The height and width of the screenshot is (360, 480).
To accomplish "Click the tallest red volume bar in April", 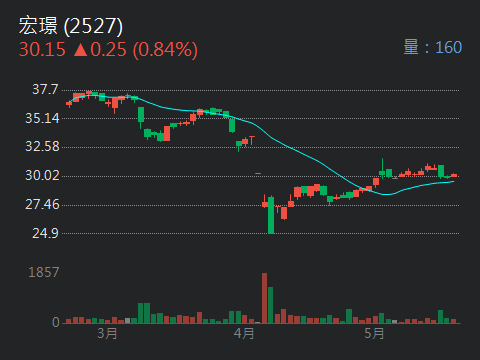I will click(264, 298).
